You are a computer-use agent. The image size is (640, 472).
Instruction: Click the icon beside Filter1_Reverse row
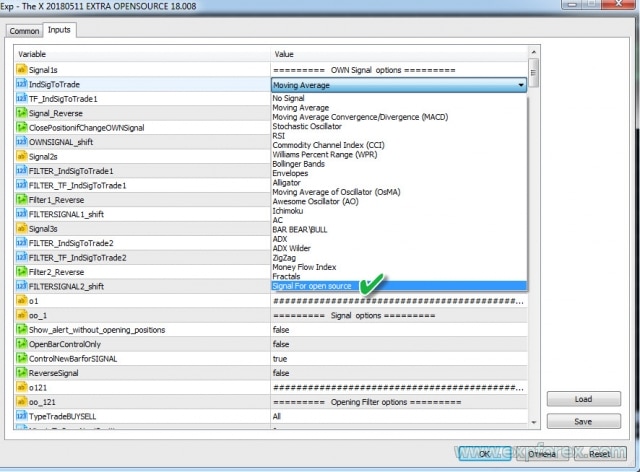(x=21, y=200)
